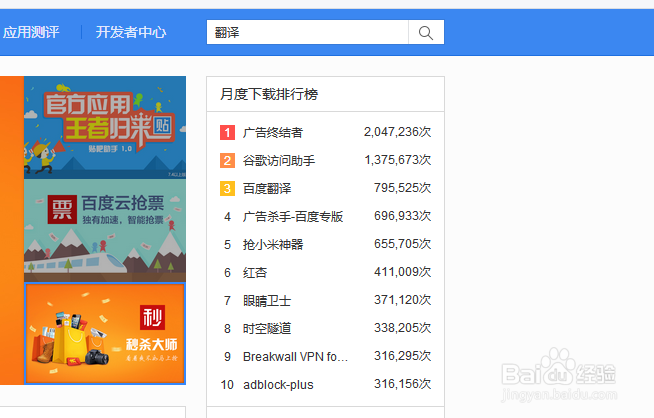Open 广告终结者 in the ranking list
Image resolution: width=654 pixels, height=418 pixels.
[273, 133]
